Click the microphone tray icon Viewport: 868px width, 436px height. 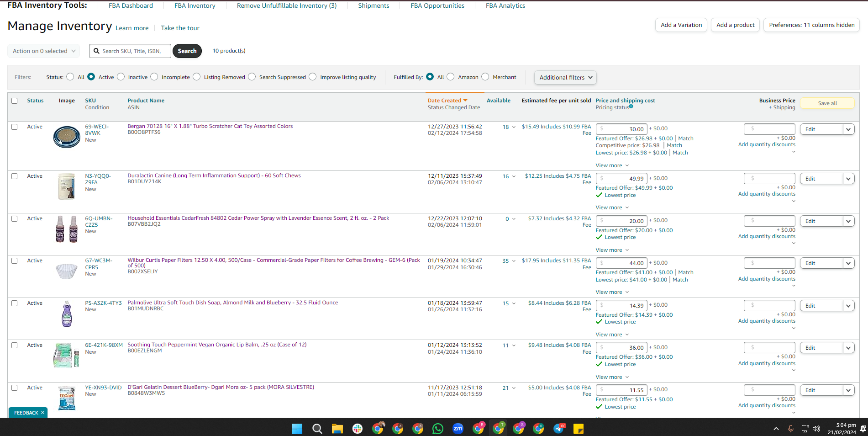tap(790, 429)
